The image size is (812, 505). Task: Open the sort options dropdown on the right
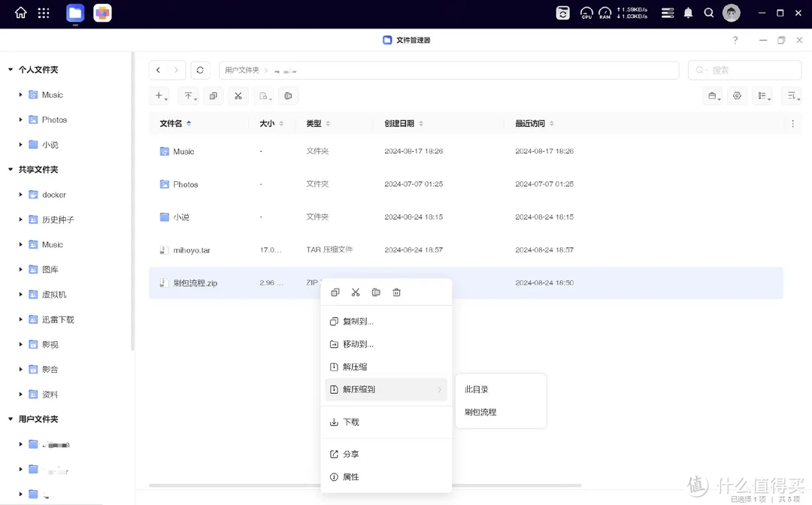coord(791,95)
